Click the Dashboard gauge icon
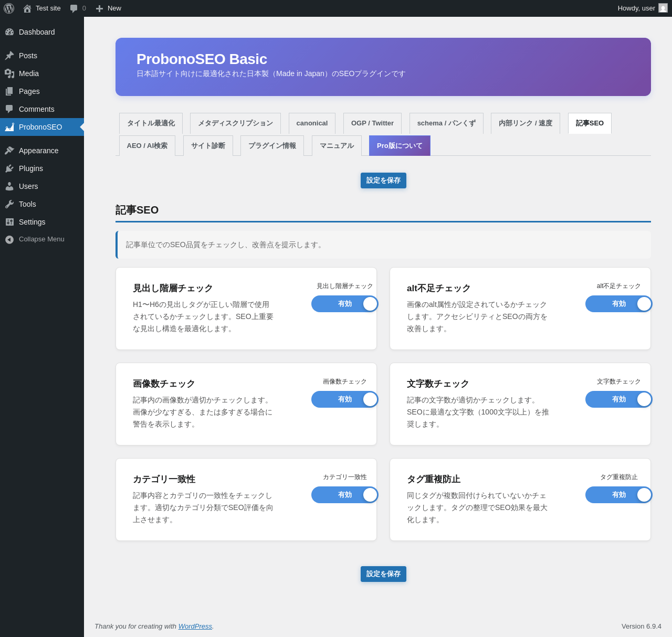 click(x=9, y=32)
